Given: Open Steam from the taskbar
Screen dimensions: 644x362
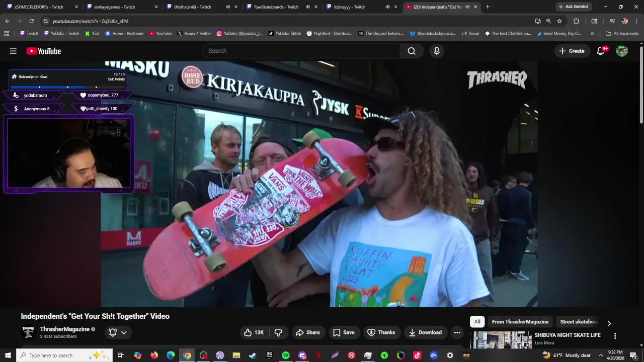Looking at the screenshot, I should pos(253,355).
